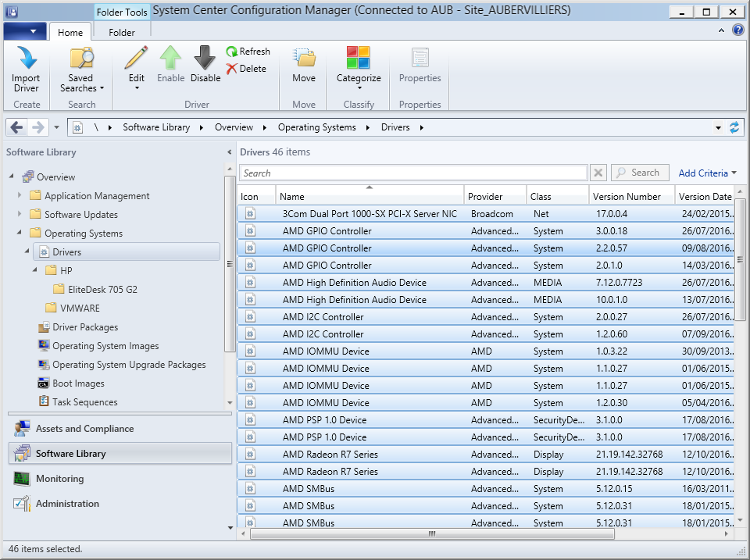This screenshot has height=560, width=750.
Task: Select AMD IOMMU Device version 1.0.3.22
Action: coord(486,351)
